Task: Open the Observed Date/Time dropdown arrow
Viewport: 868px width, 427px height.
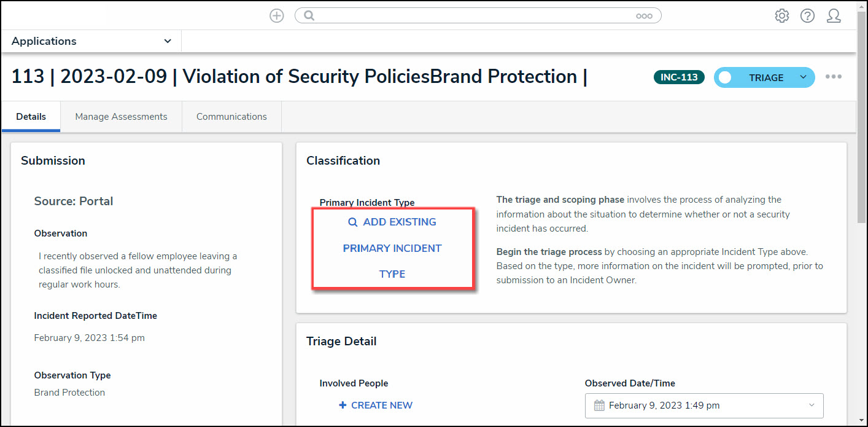Action: [x=812, y=405]
